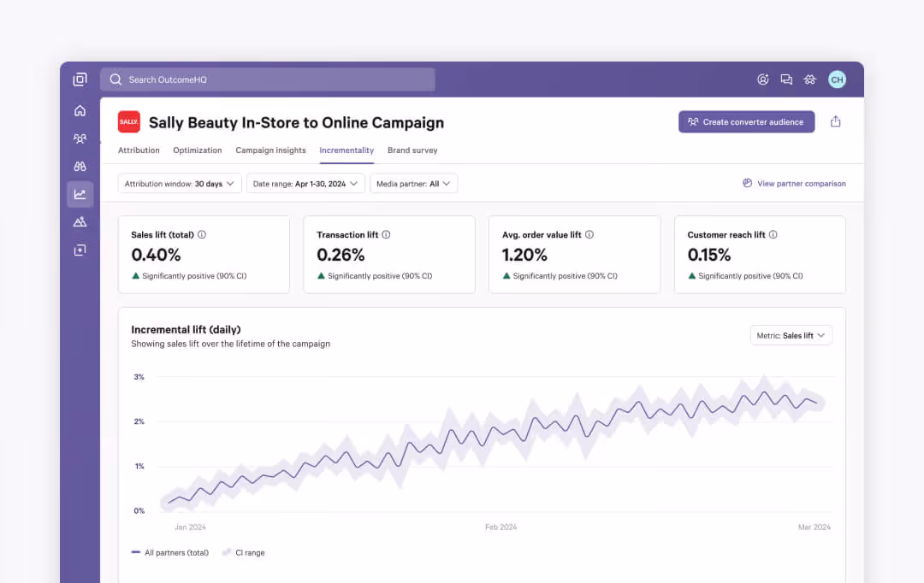Open notifications from the top bar

tap(762, 79)
